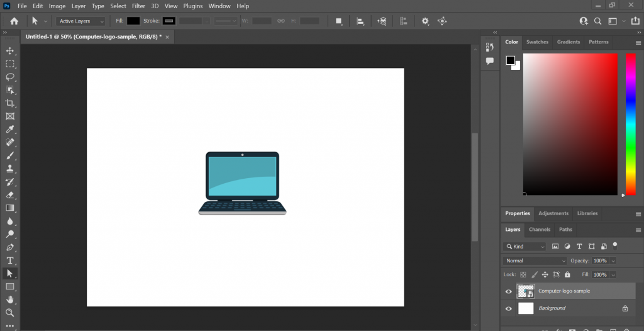
Task: Open the Active Layers dropdown
Action: [81, 21]
